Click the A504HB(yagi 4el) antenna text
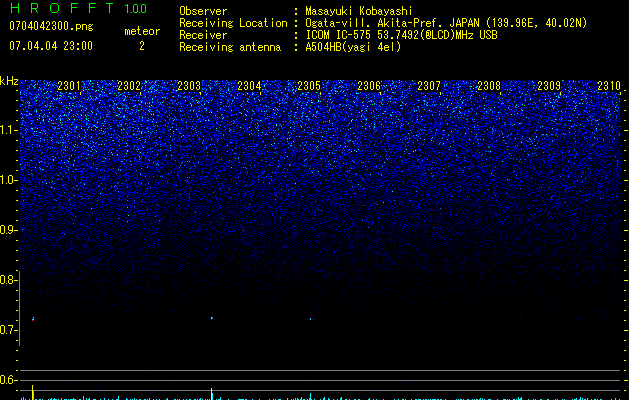 (x=353, y=47)
